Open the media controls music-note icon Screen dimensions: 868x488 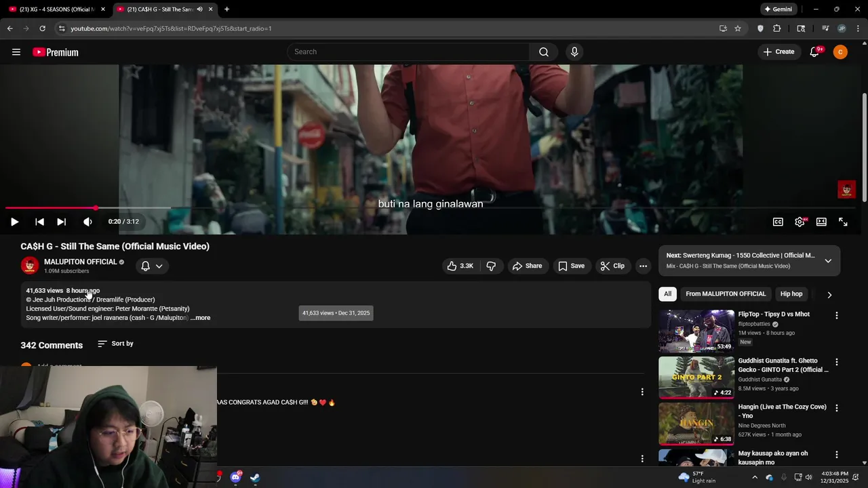click(x=825, y=28)
